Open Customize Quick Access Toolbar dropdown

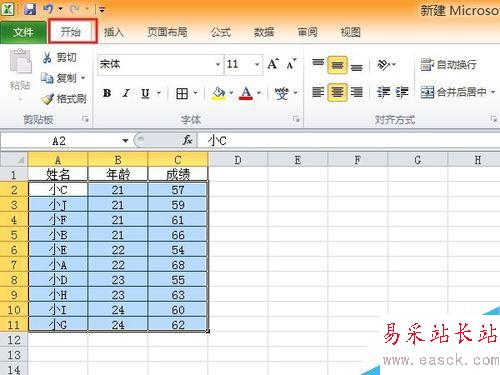102,9
